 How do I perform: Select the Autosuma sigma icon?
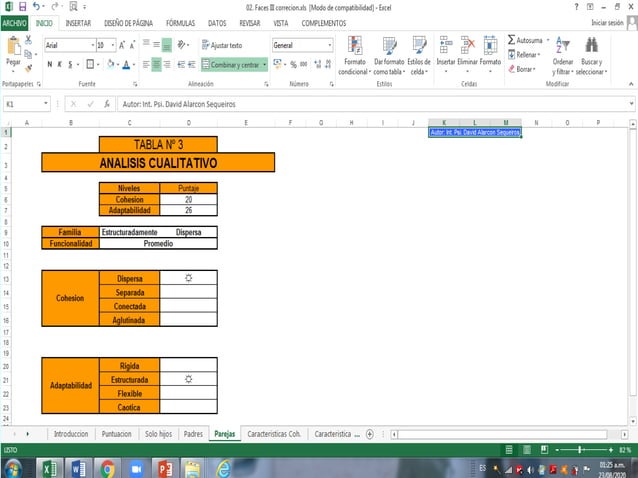511,40
